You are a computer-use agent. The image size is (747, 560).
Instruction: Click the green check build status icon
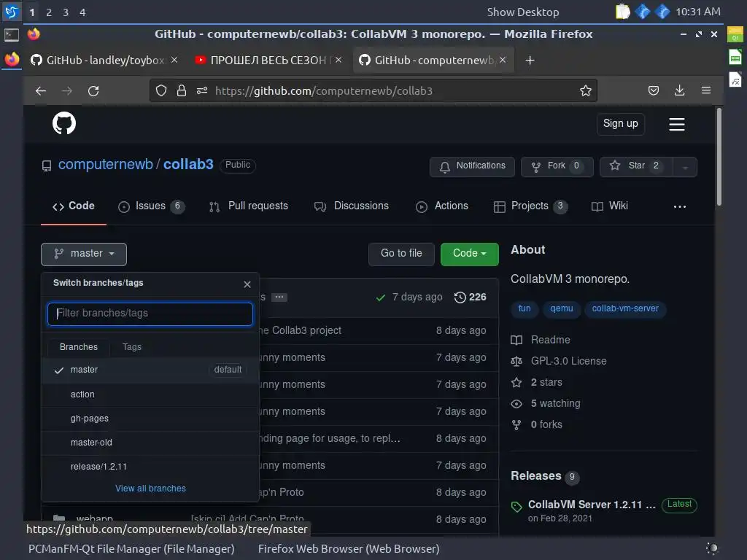tap(380, 297)
